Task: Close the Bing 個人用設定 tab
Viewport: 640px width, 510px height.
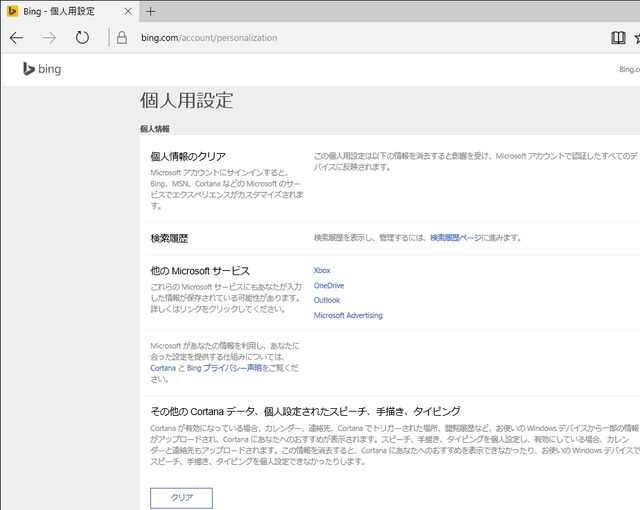Action: [128, 11]
